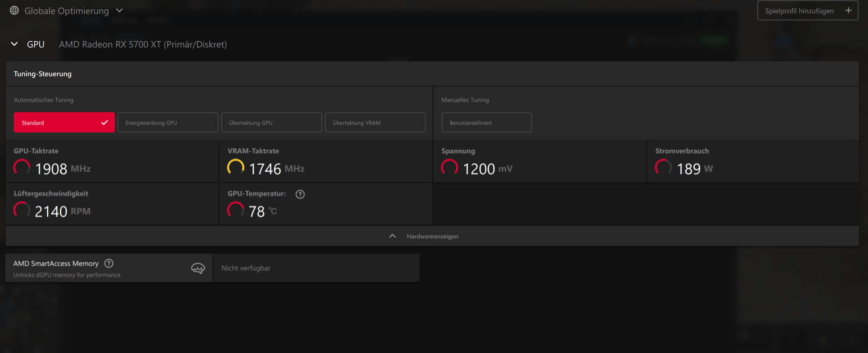Select Energiesenkung GPU preset

[168, 123]
